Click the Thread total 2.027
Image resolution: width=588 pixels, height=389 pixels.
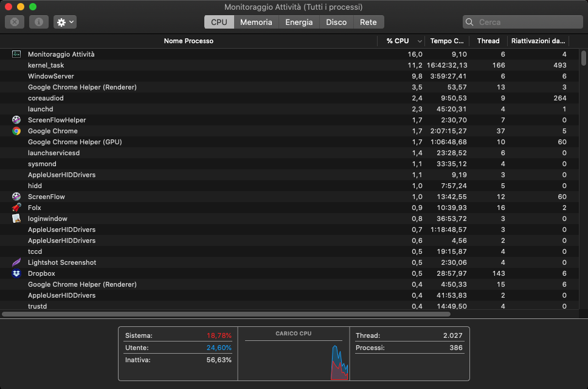452,335
